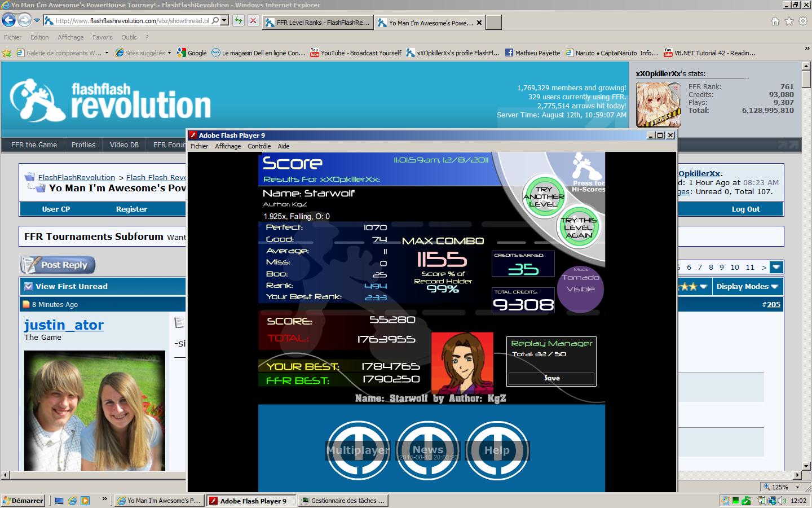The height and width of the screenshot is (508, 812).
Task: Open the Affichage menu in Flash Player
Action: (x=228, y=146)
